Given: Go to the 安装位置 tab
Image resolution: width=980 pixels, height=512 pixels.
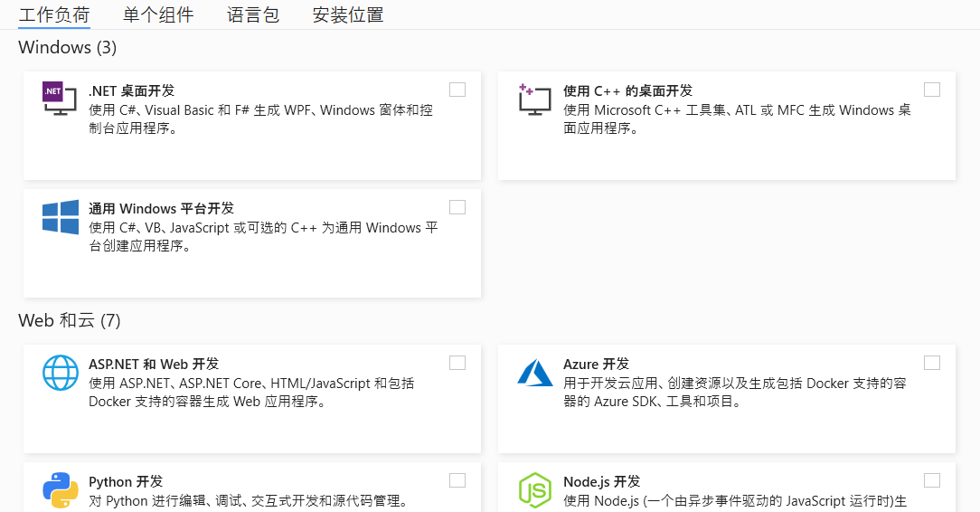Looking at the screenshot, I should 348,15.
